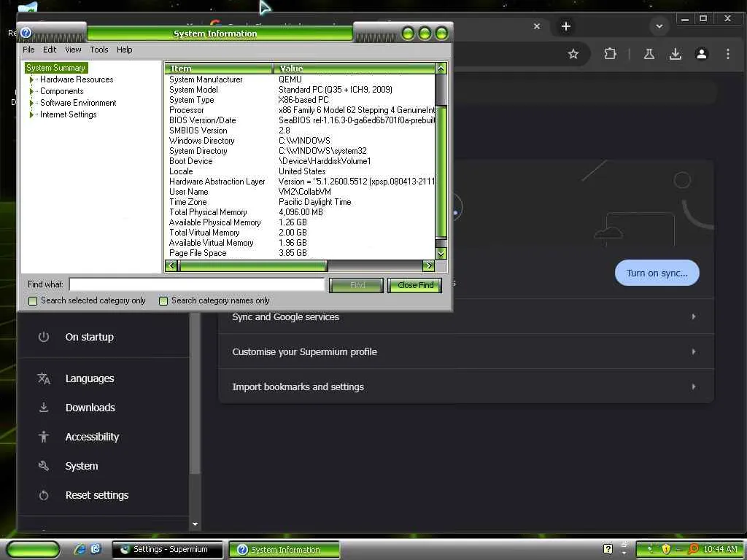Click the taskbar clock showing 10:44 AM
Screen dimensions: 747x560
coord(720,549)
